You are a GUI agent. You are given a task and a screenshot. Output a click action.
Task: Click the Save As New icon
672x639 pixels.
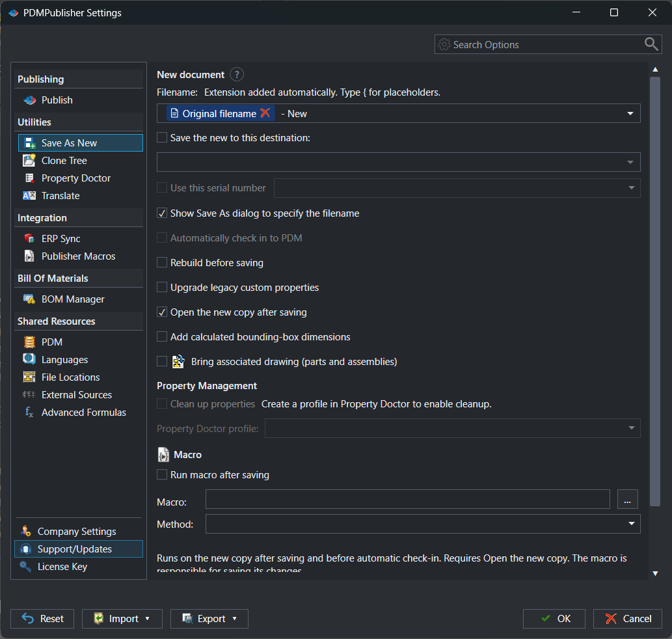coord(30,143)
